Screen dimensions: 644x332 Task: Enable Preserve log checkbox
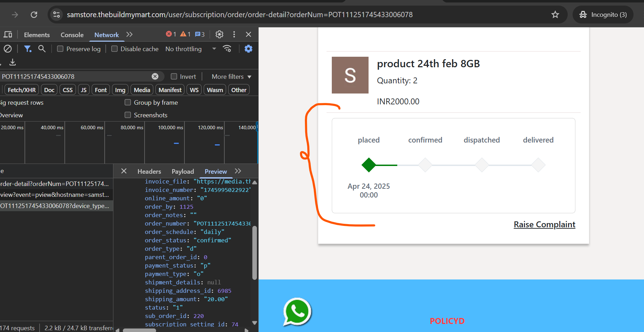[x=60, y=49]
